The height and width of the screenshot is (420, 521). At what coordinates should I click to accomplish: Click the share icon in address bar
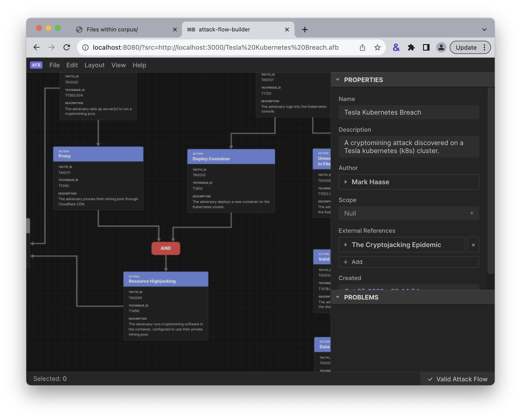point(362,47)
